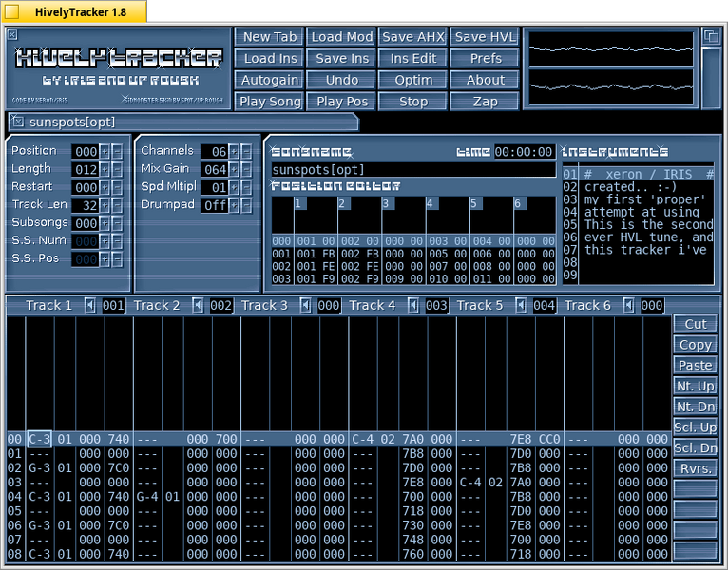Mute Track 4 speaker icon
Viewport: 728px width, 570px height.
point(413,305)
